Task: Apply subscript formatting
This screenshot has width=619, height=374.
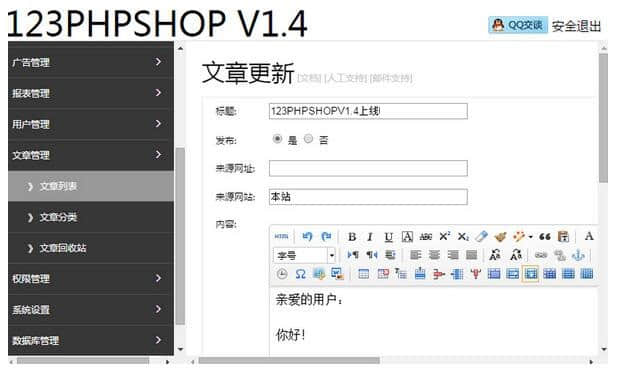Action: 463,237
